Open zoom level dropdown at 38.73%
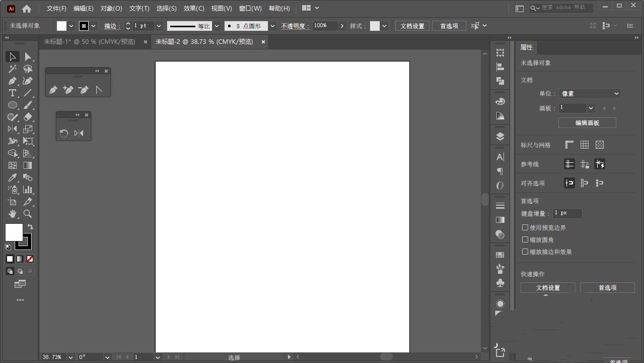644x363 pixels. click(x=71, y=357)
